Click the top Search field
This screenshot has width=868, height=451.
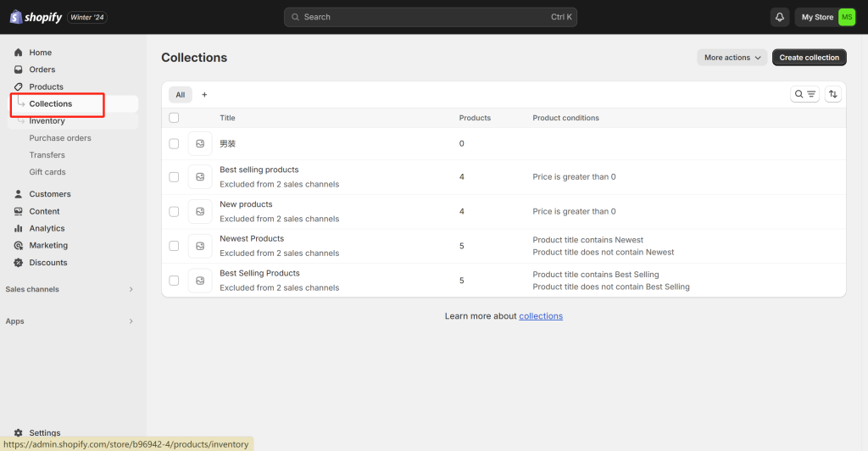[x=430, y=17]
